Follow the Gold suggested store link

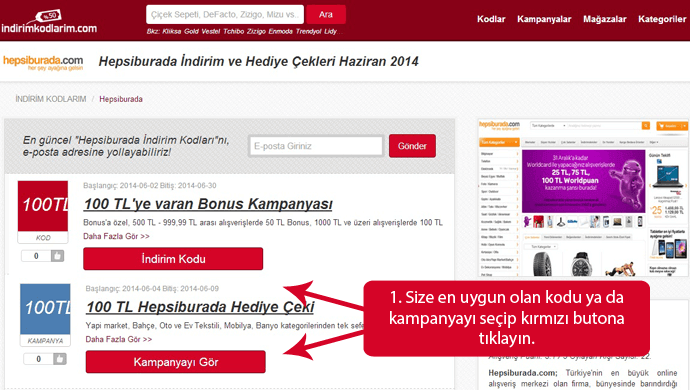(x=191, y=31)
